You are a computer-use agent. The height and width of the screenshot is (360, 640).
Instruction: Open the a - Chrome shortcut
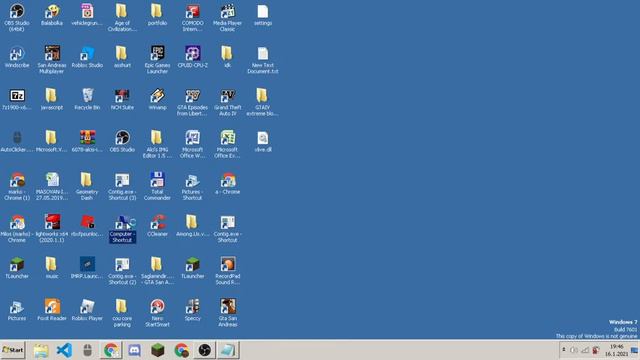pyautogui.click(x=227, y=183)
